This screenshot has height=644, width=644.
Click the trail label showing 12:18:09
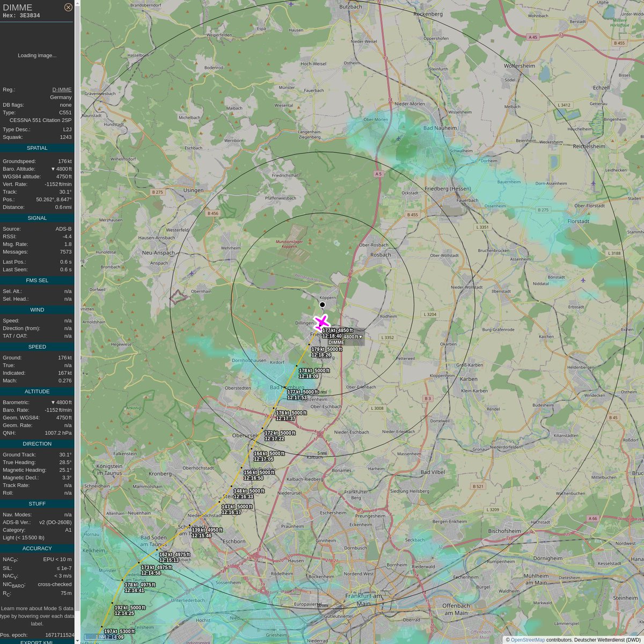click(309, 376)
